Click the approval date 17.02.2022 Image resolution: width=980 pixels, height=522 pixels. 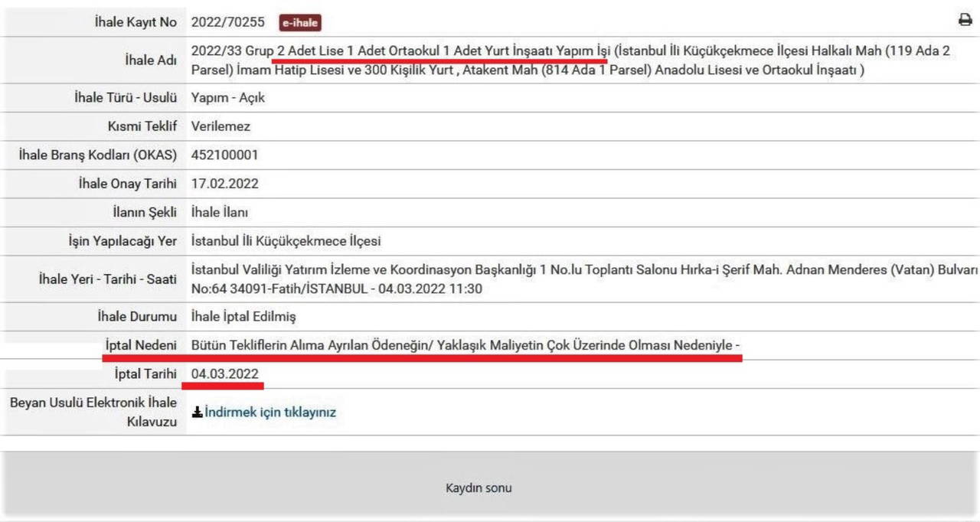click(224, 184)
